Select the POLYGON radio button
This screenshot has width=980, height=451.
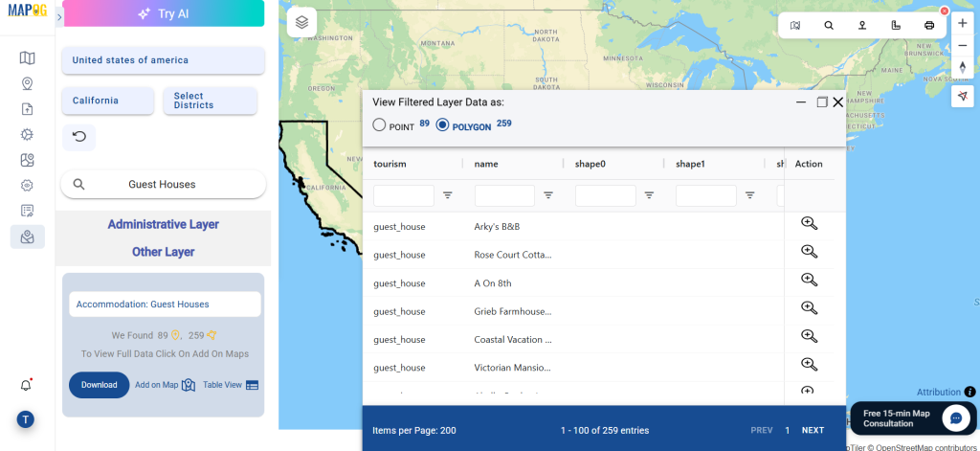(442, 124)
